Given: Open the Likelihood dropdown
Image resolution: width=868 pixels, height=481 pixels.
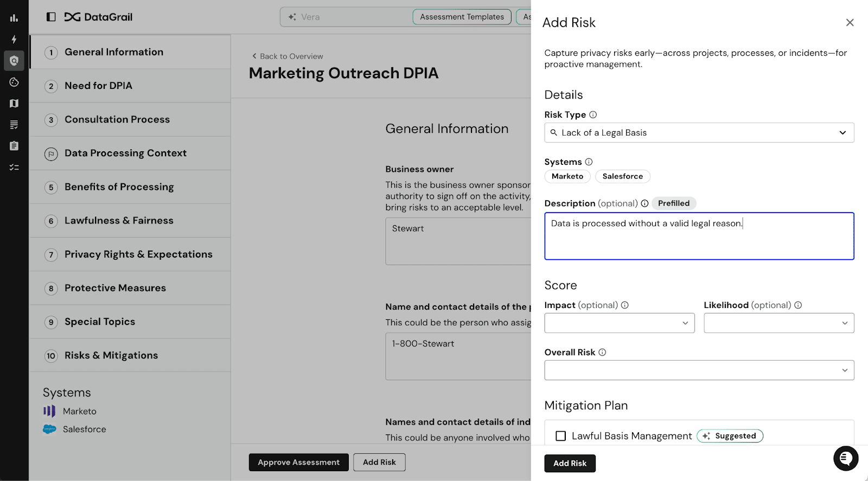Looking at the screenshot, I should click(779, 323).
